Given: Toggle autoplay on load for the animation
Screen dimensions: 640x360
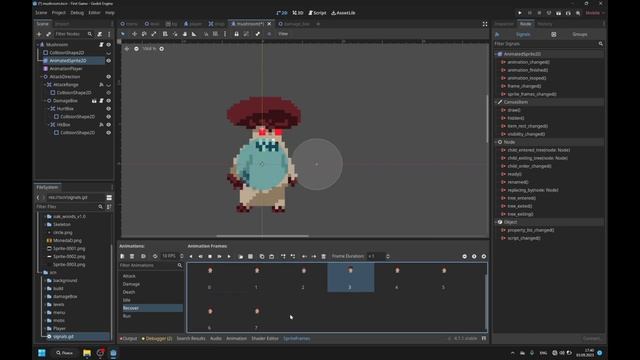Looking at the screenshot, I should coord(143,256).
